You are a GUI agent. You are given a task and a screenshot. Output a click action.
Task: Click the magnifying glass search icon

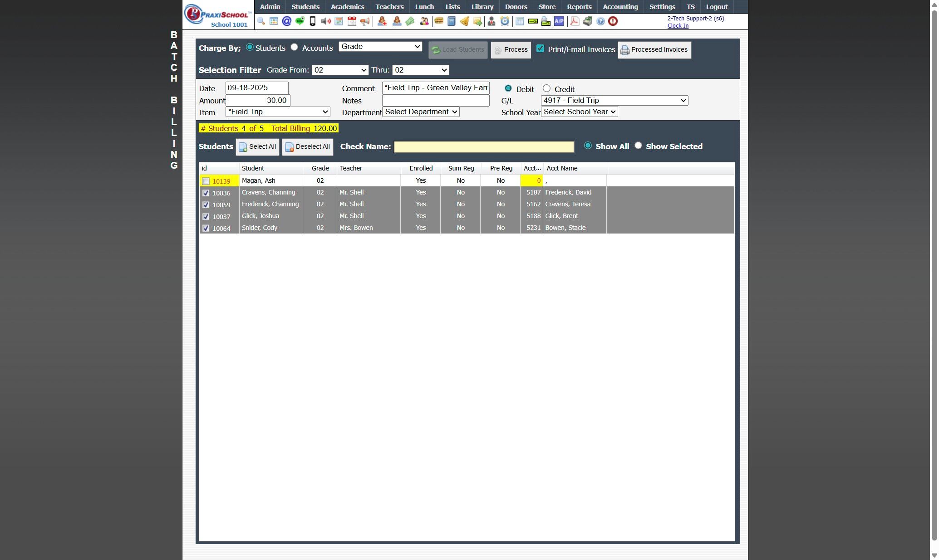261,21
